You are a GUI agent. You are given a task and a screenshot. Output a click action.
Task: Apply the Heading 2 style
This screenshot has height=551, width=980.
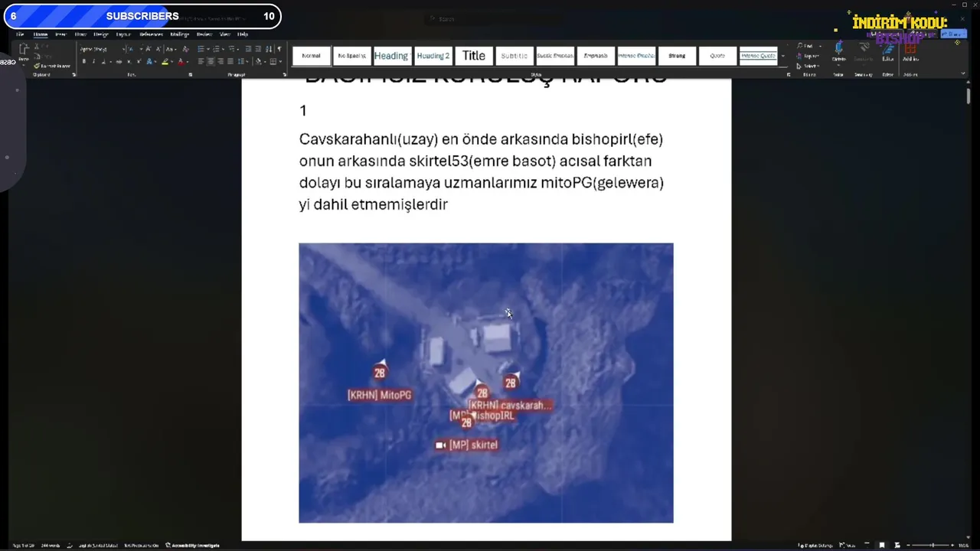point(433,56)
